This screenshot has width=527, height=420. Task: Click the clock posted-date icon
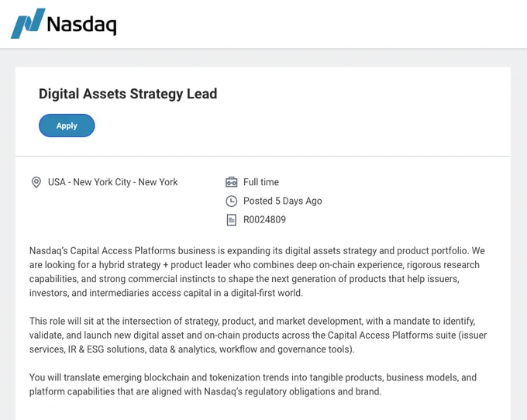(x=231, y=201)
